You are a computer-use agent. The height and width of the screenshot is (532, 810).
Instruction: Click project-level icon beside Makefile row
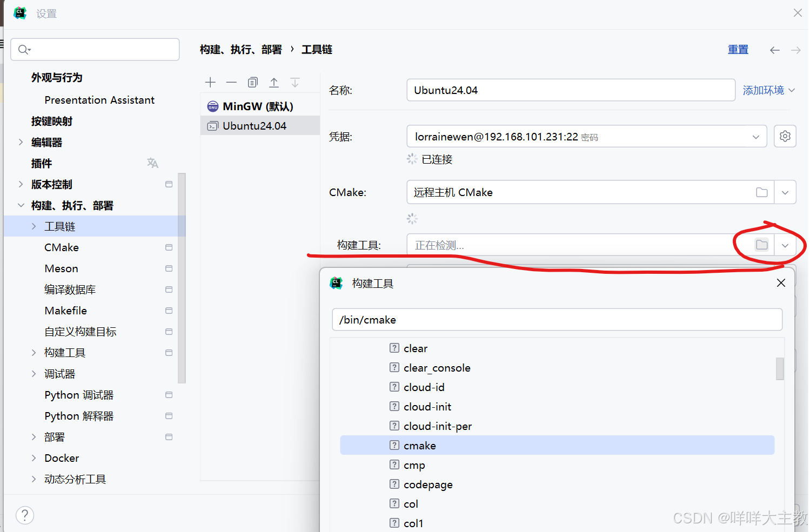[x=169, y=311]
